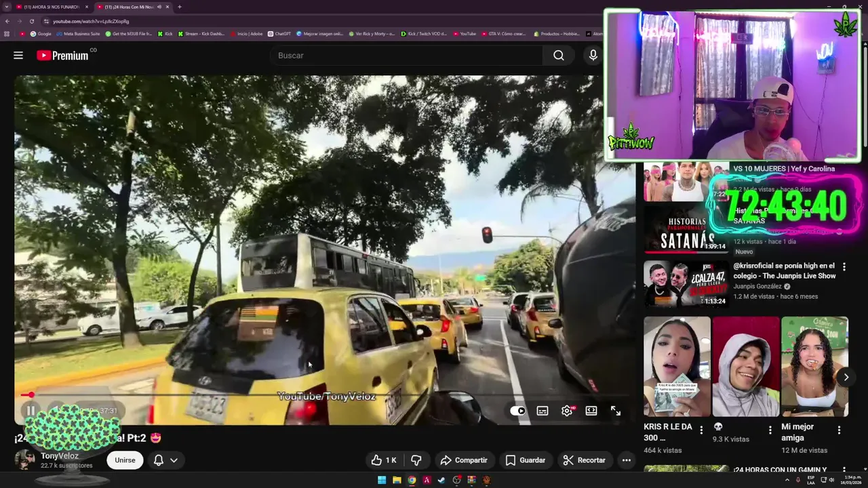Open the Productos – Hobbie bookmark
The height and width of the screenshot is (488, 868).
pos(557,34)
